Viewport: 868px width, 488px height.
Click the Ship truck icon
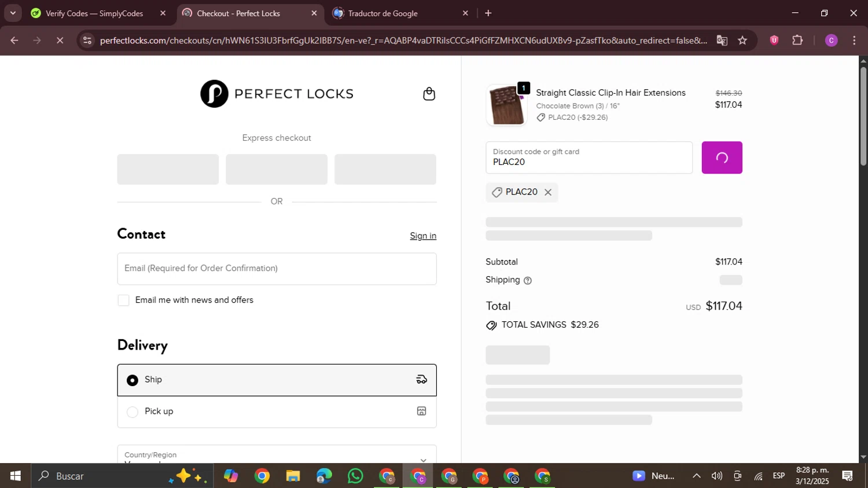(421, 380)
